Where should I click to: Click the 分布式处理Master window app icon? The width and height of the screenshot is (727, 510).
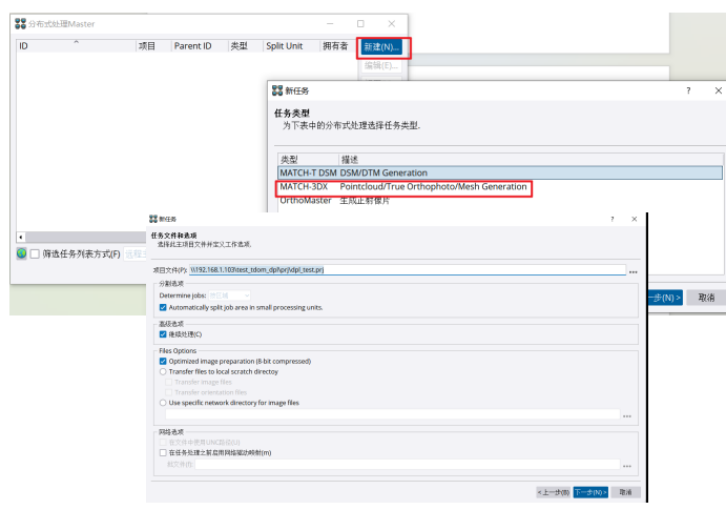[x=21, y=23]
